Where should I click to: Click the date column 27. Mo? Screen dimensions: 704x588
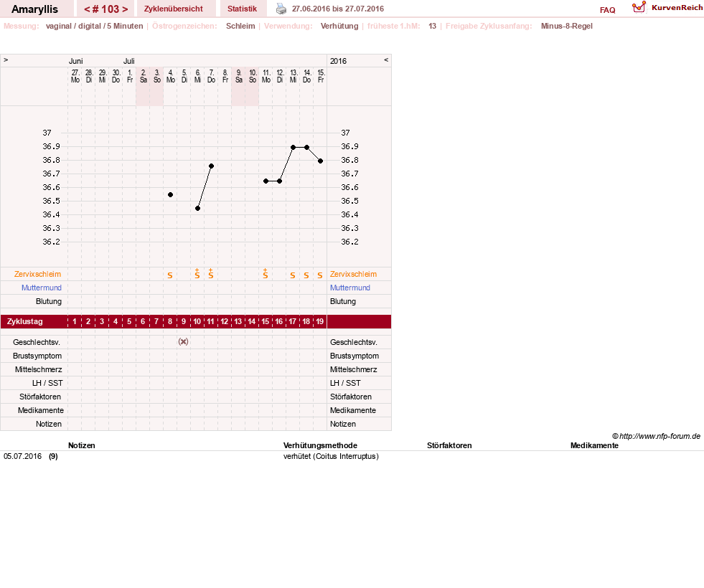click(x=75, y=76)
